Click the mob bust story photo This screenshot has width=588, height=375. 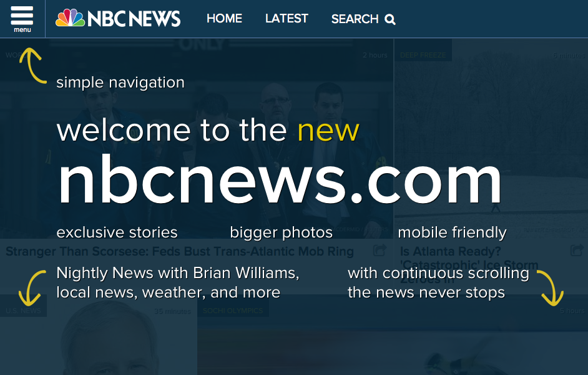(197, 139)
